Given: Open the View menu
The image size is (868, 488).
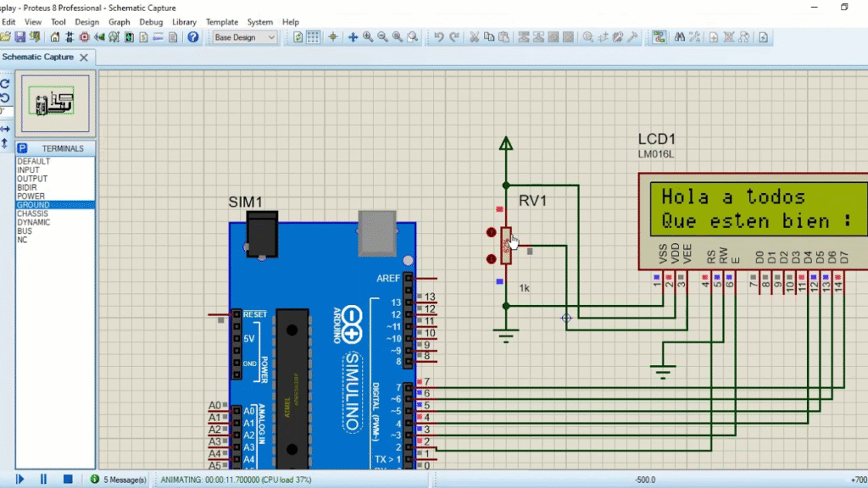Looking at the screenshot, I should coord(33,22).
